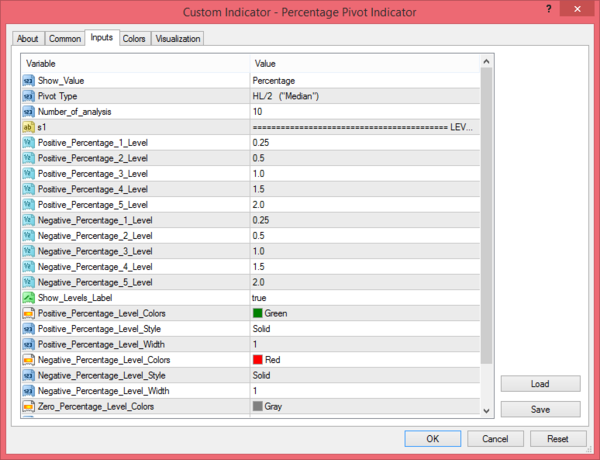Open the dialog help question mark

click(x=549, y=9)
